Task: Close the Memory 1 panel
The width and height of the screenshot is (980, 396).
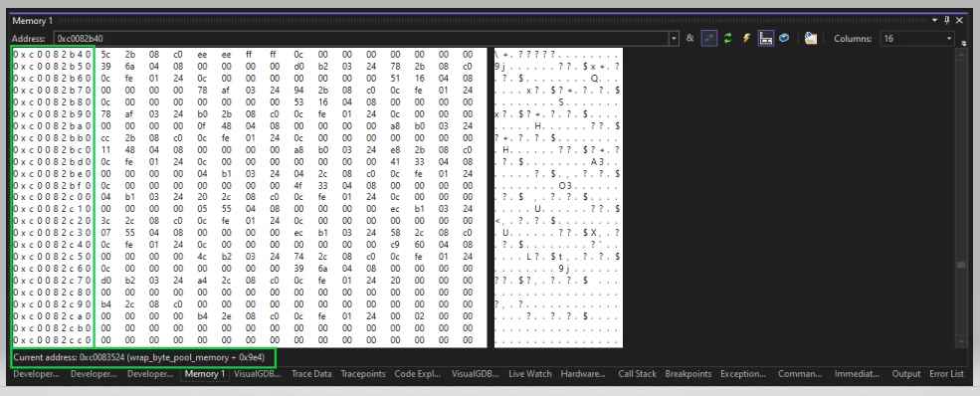Action: (x=959, y=21)
